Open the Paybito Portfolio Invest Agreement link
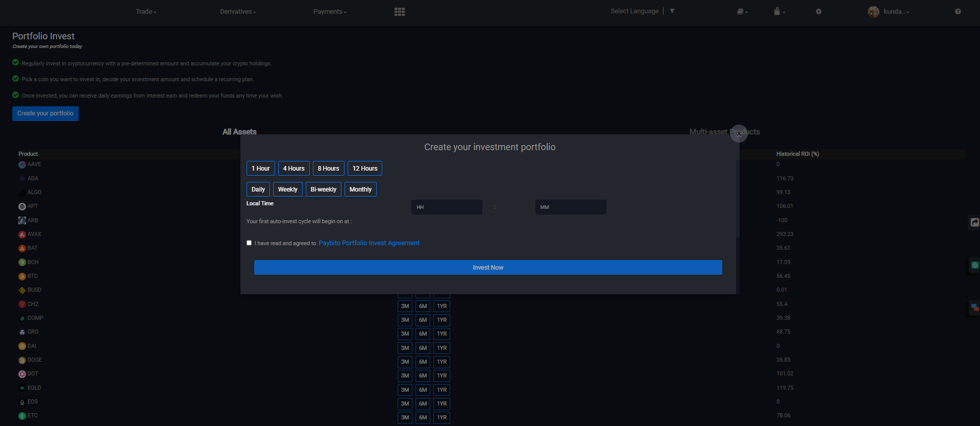980x426 pixels. [x=369, y=243]
